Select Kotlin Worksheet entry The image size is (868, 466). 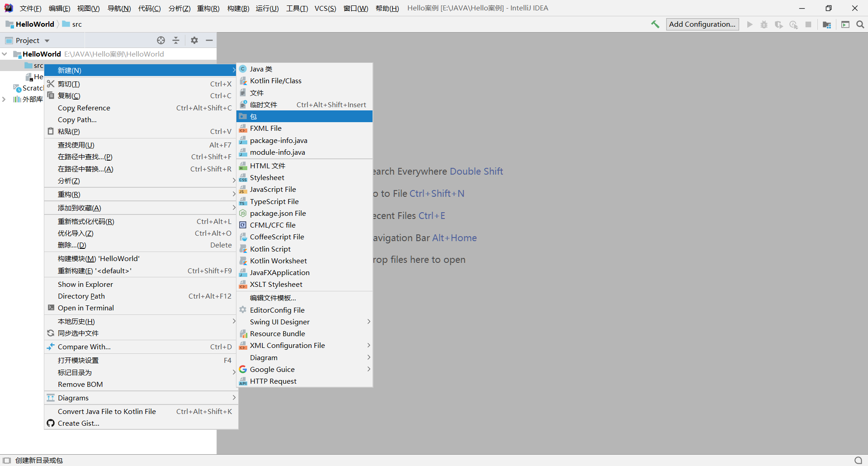[305, 261]
